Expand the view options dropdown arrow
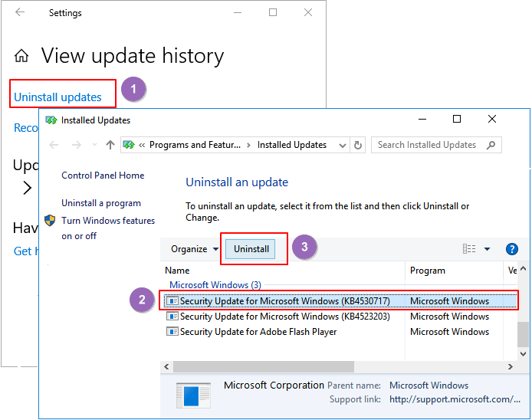Screen dimensions: 532x420 click(x=488, y=249)
